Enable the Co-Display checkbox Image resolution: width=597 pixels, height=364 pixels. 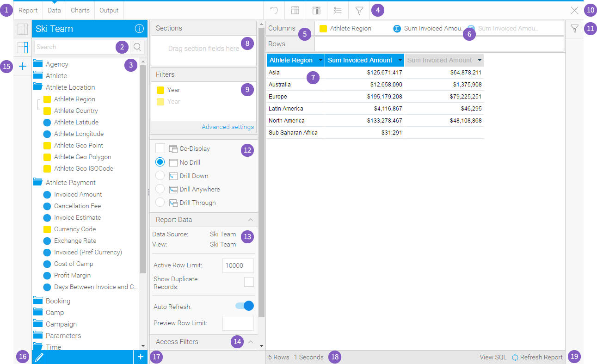160,148
